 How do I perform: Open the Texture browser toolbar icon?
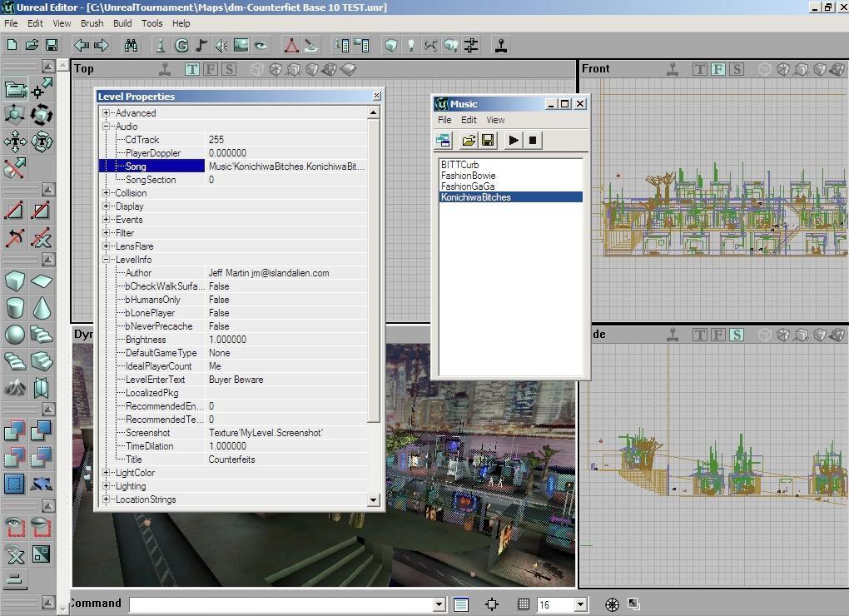tap(241, 45)
